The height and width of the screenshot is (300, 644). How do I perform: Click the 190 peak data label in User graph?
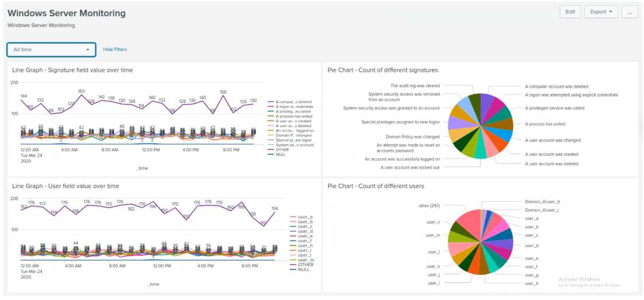click(153, 207)
